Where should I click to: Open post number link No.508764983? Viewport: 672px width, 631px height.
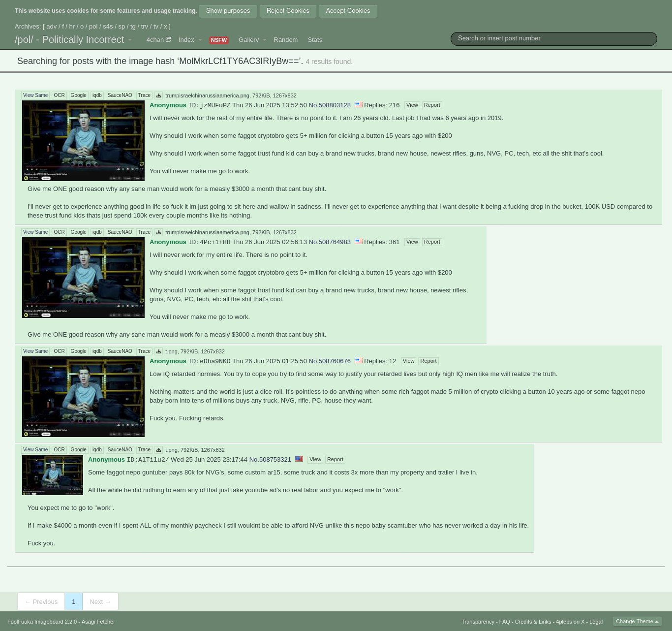[x=330, y=242]
